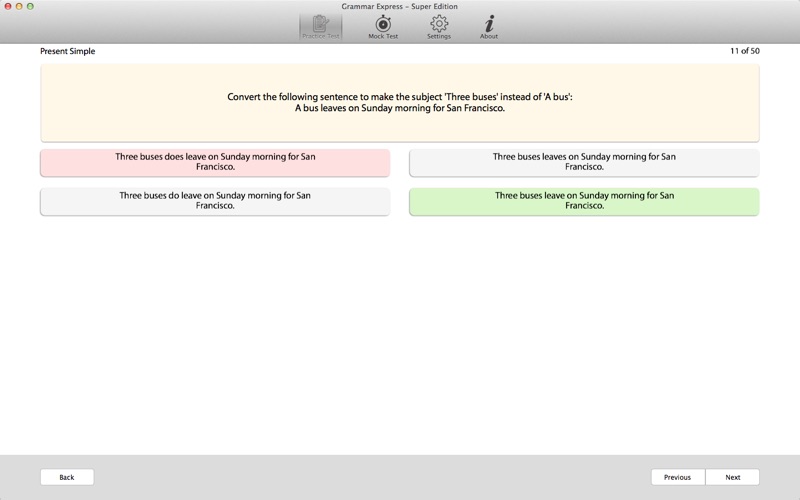
Task: Click the question prompt text box
Action: [x=400, y=103]
